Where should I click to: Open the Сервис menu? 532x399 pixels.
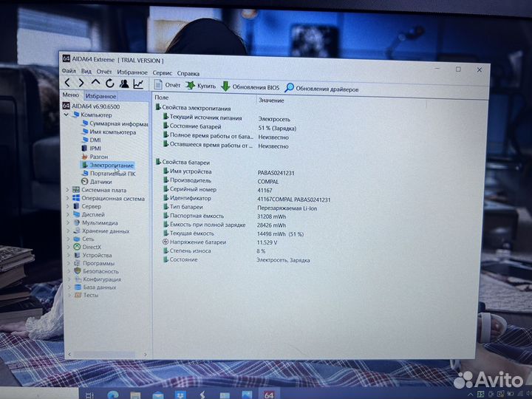162,73
